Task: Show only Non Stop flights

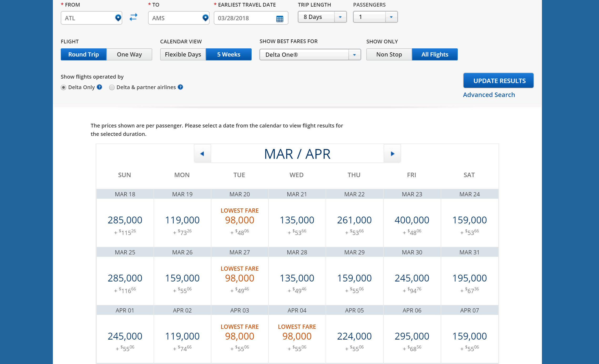Action: (389, 54)
